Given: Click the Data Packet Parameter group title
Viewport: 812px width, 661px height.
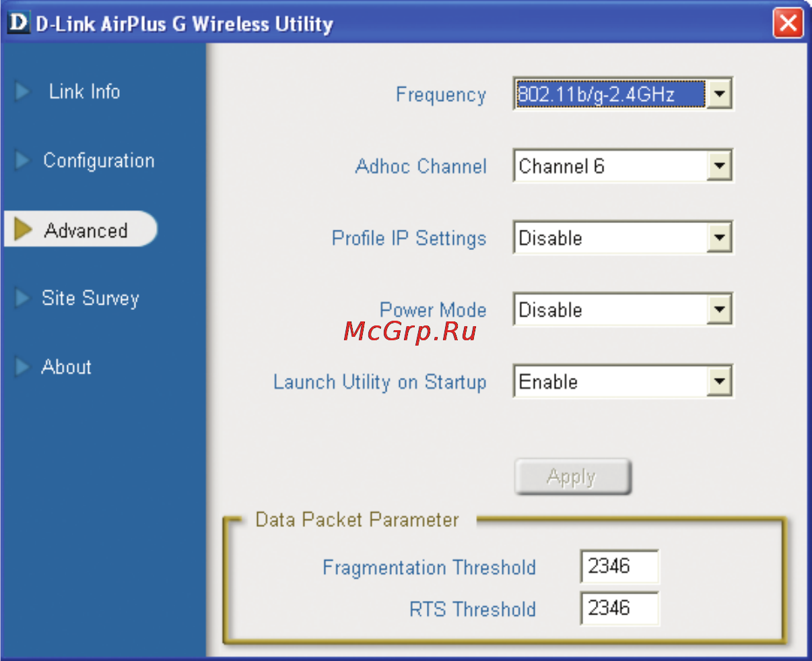Looking at the screenshot, I should click(x=357, y=520).
